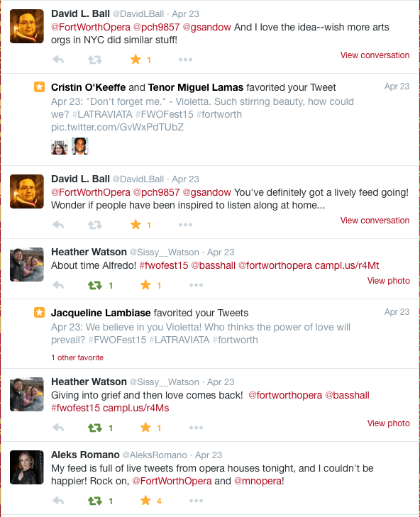Open more options on Aleks Romano's tweet
The width and height of the screenshot is (420, 517).
pyautogui.click(x=196, y=501)
